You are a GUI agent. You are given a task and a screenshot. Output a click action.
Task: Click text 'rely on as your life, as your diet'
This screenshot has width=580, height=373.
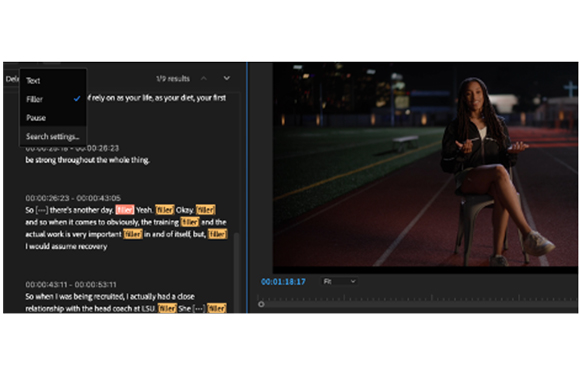tap(143, 98)
